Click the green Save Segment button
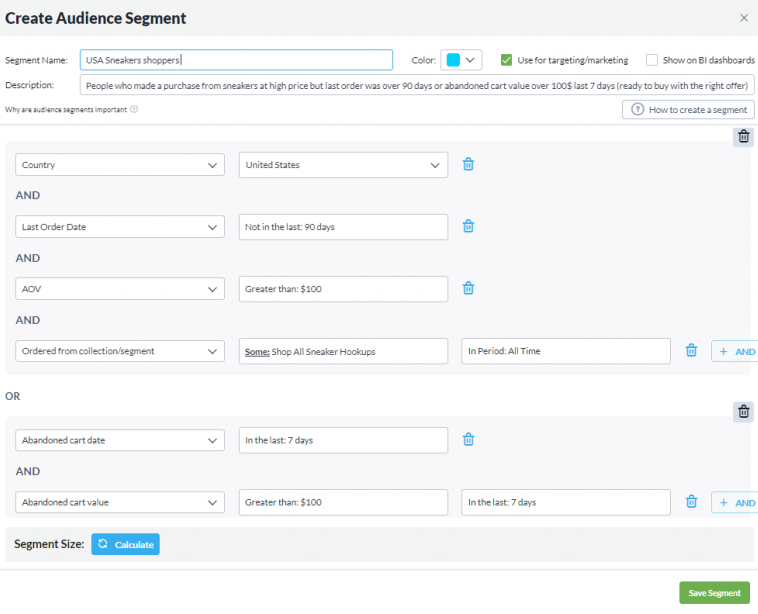Viewport: 758px width, 614px height. [x=714, y=593]
